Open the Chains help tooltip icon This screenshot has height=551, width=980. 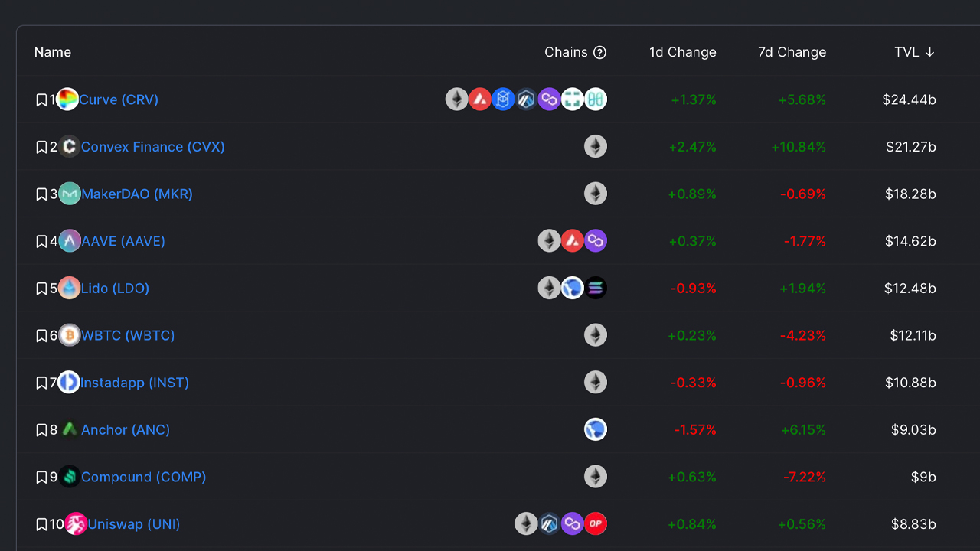point(600,52)
